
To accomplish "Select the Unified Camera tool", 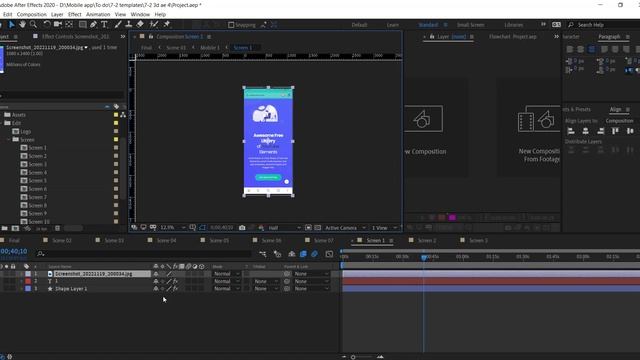I will [x=58, y=25].
